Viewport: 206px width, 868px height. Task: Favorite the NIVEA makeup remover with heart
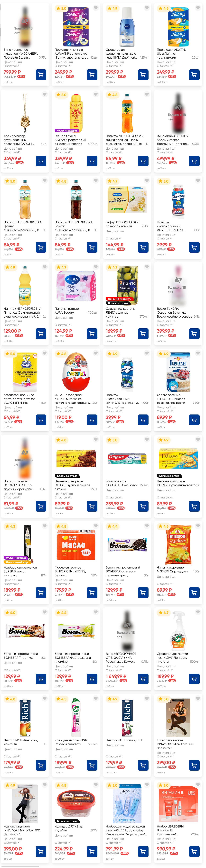[x=147, y=8]
